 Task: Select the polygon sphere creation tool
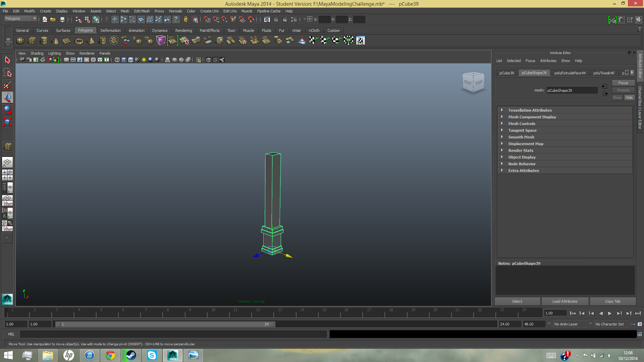click(20, 40)
